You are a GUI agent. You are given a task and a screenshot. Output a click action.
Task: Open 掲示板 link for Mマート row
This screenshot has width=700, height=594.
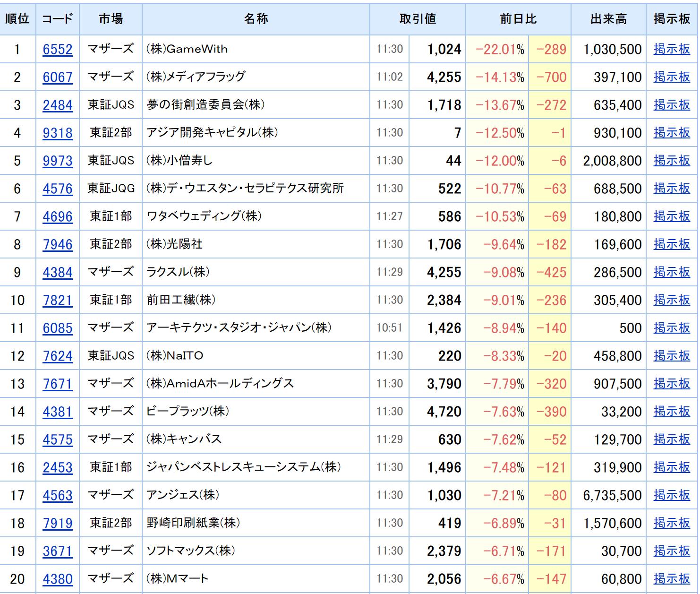(672, 578)
